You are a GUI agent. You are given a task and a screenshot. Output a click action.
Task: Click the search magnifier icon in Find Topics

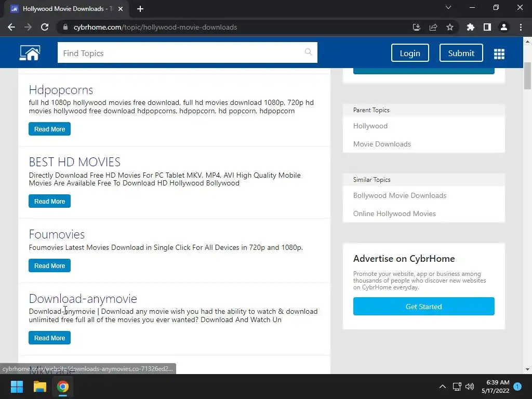coord(308,52)
